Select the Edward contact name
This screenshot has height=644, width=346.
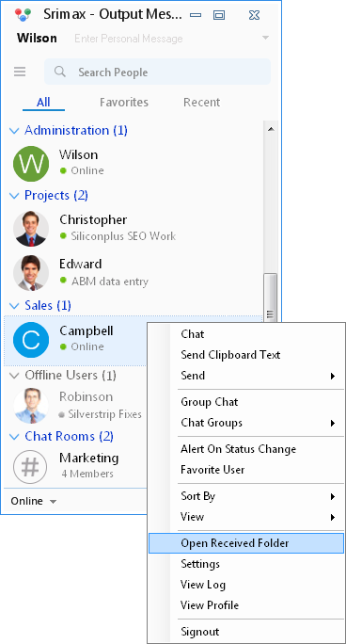click(80, 264)
